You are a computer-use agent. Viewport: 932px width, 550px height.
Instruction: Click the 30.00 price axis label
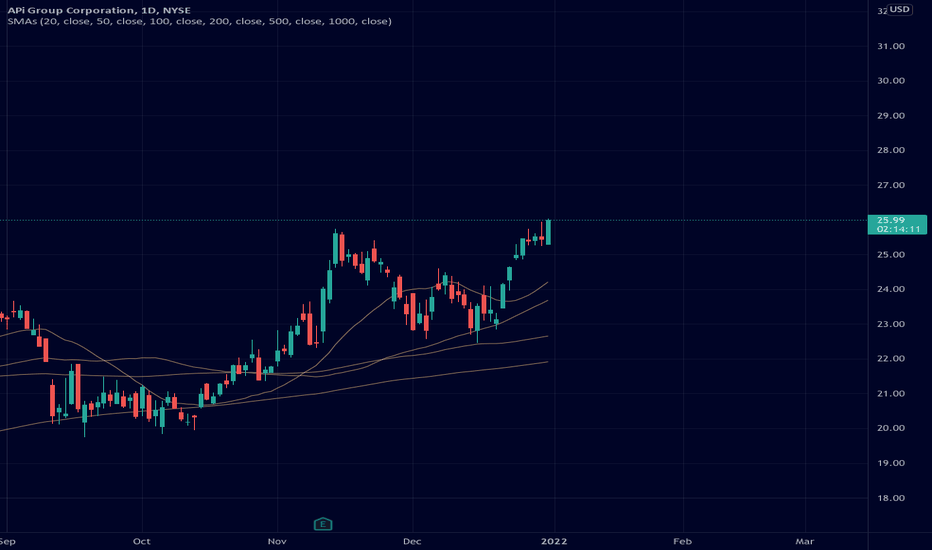click(x=890, y=81)
